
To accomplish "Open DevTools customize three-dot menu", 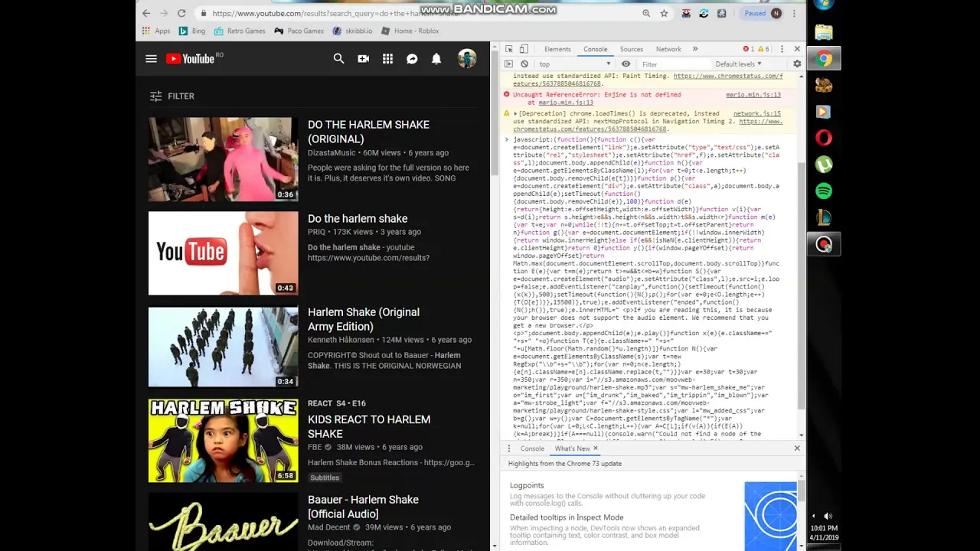I will click(x=782, y=49).
